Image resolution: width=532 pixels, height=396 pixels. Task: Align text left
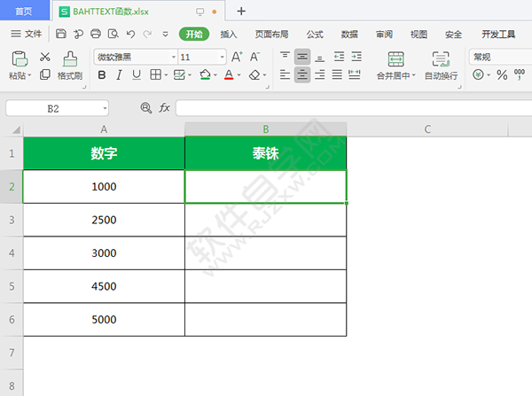pyautogui.click(x=285, y=74)
